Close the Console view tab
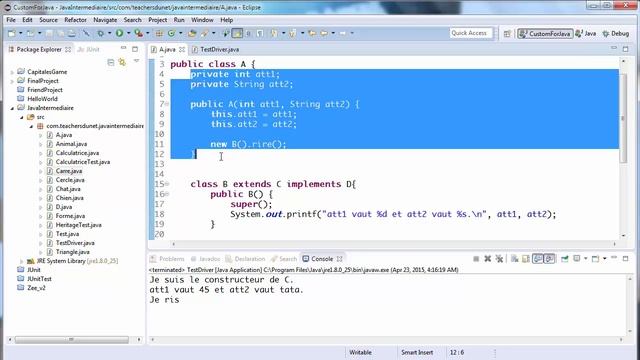 (x=339, y=259)
